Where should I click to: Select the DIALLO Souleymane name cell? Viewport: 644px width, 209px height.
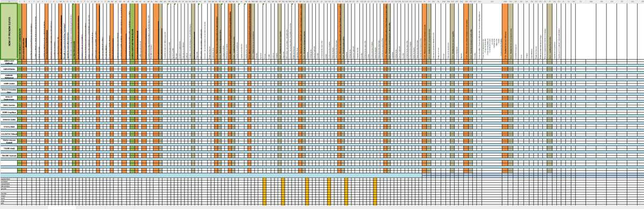point(9,98)
